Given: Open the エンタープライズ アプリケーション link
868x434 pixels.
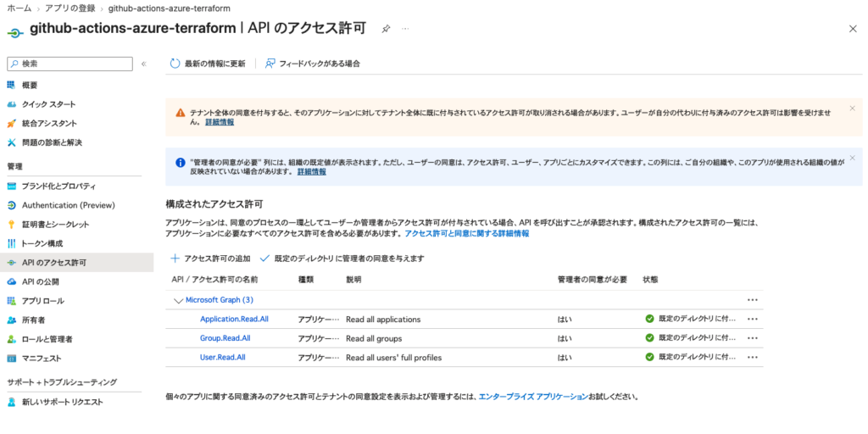Looking at the screenshot, I should 533,397.
